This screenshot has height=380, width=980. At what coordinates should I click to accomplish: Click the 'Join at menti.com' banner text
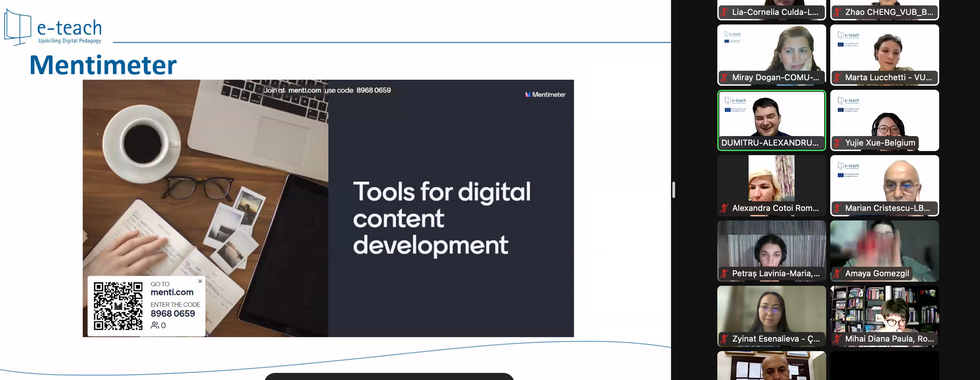tap(327, 90)
